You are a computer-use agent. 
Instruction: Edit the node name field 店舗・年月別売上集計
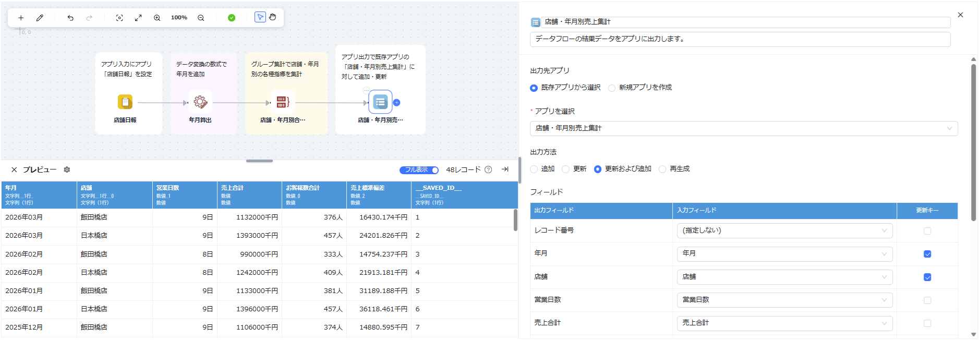[x=746, y=22]
